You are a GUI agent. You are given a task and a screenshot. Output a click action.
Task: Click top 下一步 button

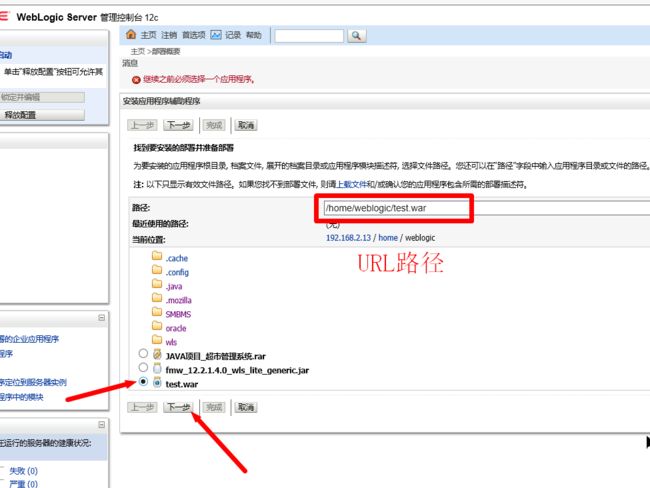point(179,125)
